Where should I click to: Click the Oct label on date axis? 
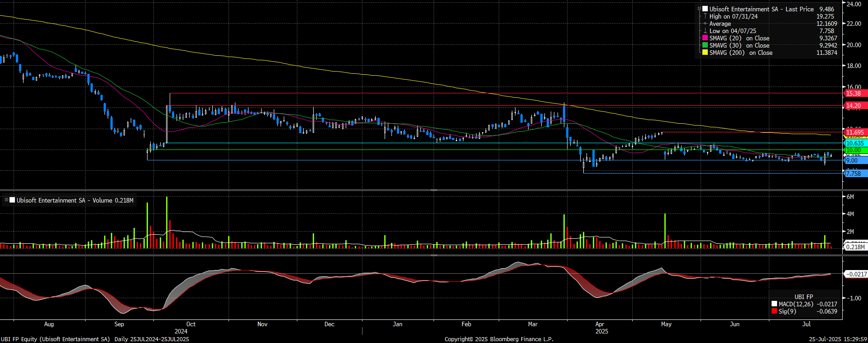point(191,324)
